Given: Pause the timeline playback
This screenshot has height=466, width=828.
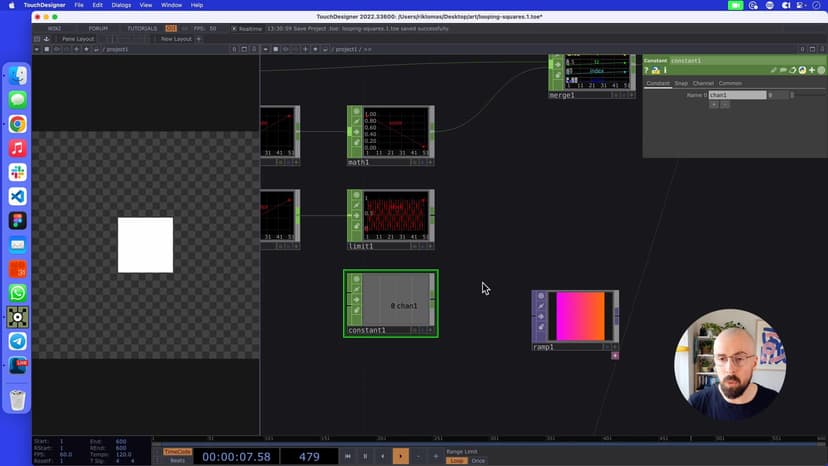Looking at the screenshot, I should pyautogui.click(x=365, y=456).
